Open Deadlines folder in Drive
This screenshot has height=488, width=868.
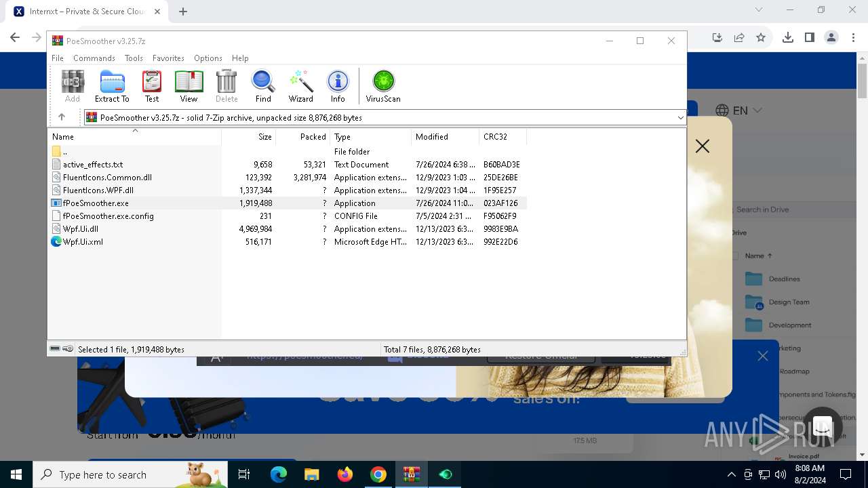pos(785,279)
